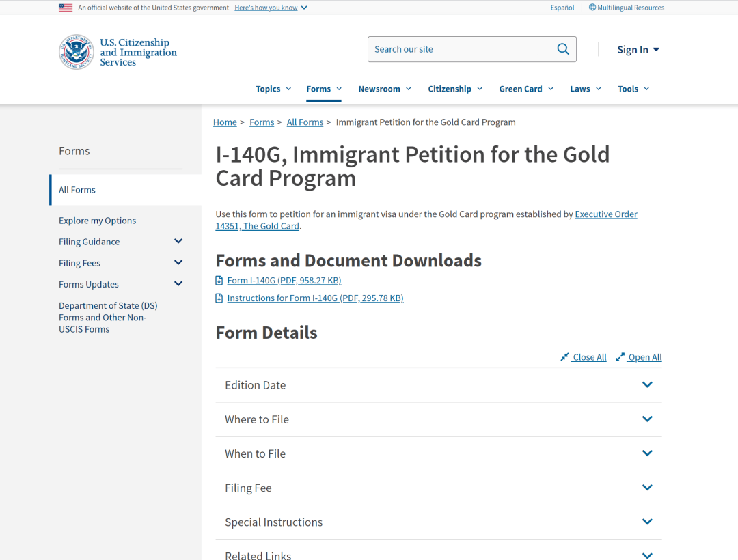Click the PDF download icon beside Form I-140G
This screenshot has width=738, height=560.
[219, 281]
